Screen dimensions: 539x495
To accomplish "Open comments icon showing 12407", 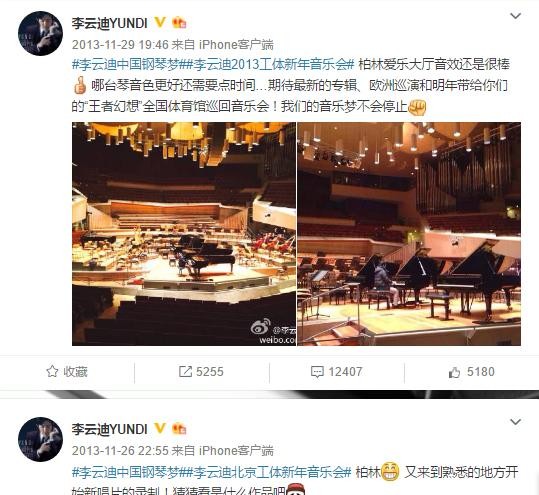I will click(x=317, y=372).
